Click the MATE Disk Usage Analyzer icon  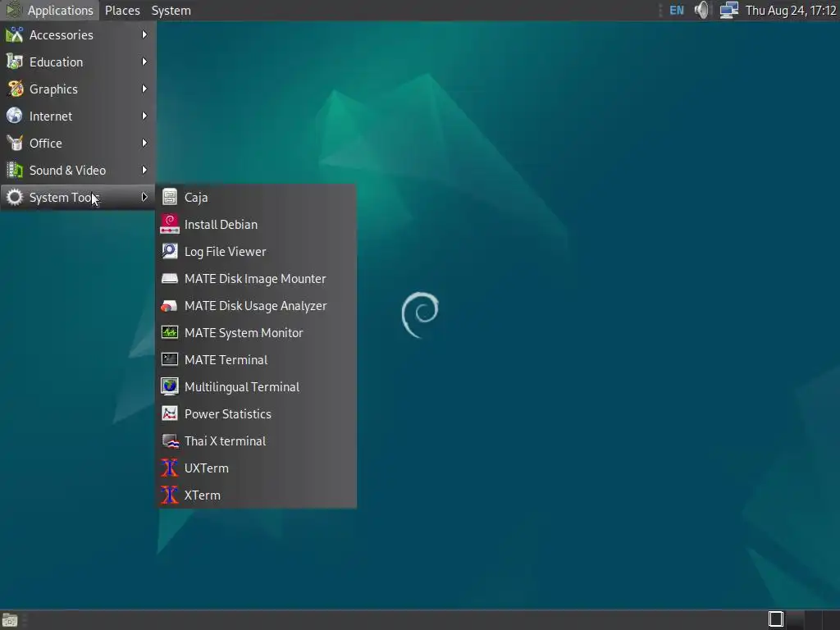[169, 306]
